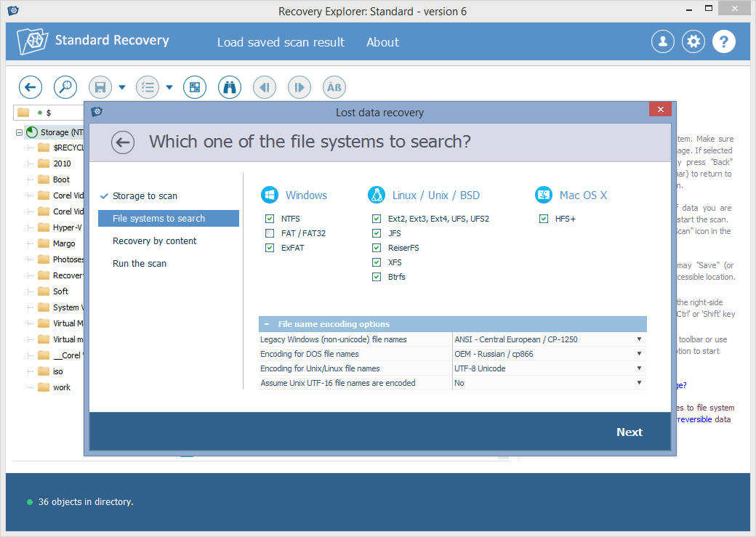Click the save floppy disk toolbar icon
Image resolution: width=756 pixels, height=537 pixels.
pyautogui.click(x=100, y=87)
